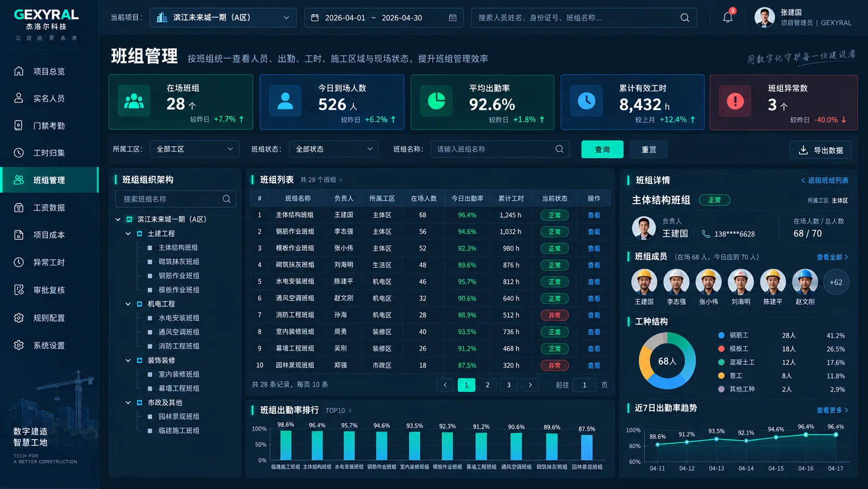The width and height of the screenshot is (868, 489).
Task: Click 返回班组列表 link
Action: tap(824, 180)
